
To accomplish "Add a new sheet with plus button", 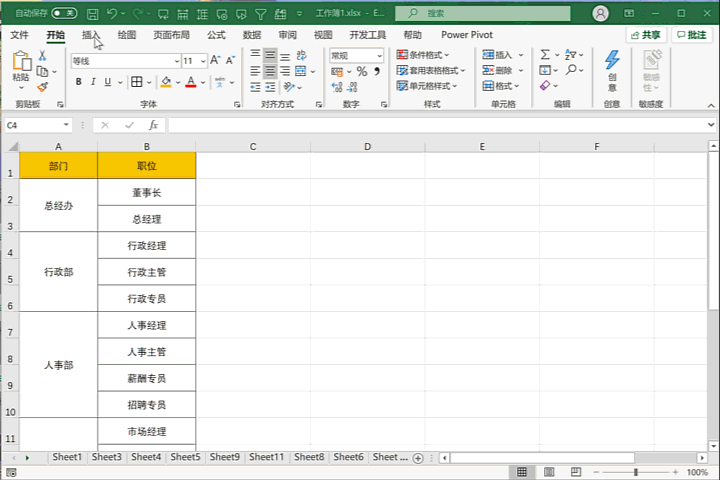I will tap(418, 458).
